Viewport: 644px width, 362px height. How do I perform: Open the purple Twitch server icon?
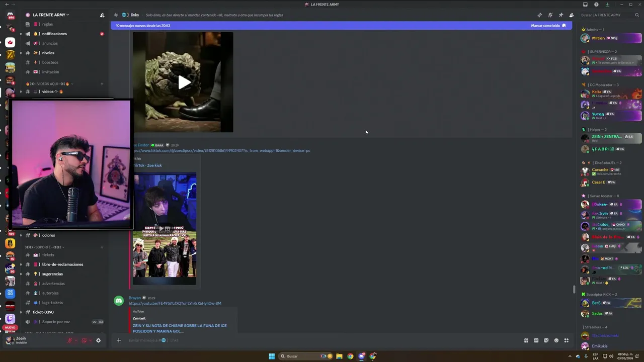[x=10, y=319]
